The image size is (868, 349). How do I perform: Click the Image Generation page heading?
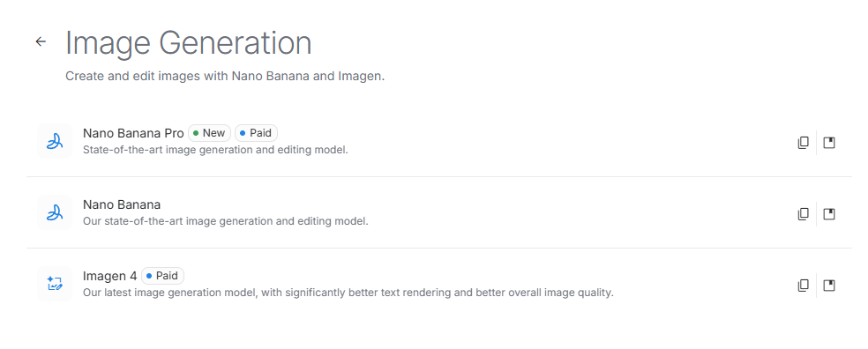pos(188,42)
